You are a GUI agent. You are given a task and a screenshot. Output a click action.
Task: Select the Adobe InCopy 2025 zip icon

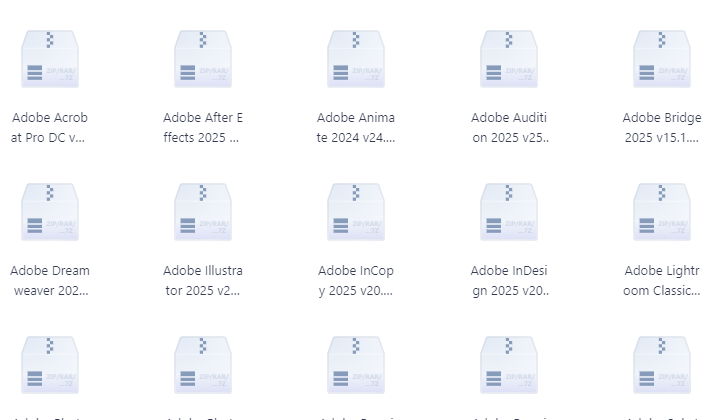pyautogui.click(x=356, y=213)
